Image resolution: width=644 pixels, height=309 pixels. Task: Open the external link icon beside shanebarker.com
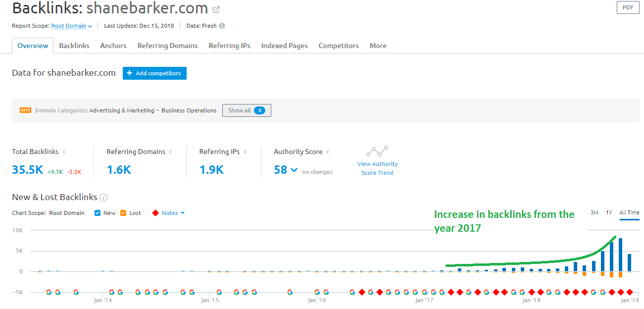tap(216, 9)
